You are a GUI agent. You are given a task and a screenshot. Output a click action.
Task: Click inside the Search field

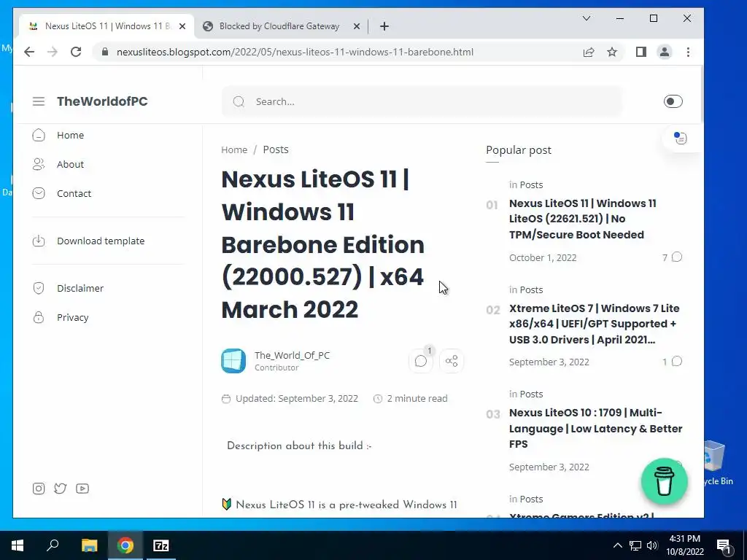[422, 101]
